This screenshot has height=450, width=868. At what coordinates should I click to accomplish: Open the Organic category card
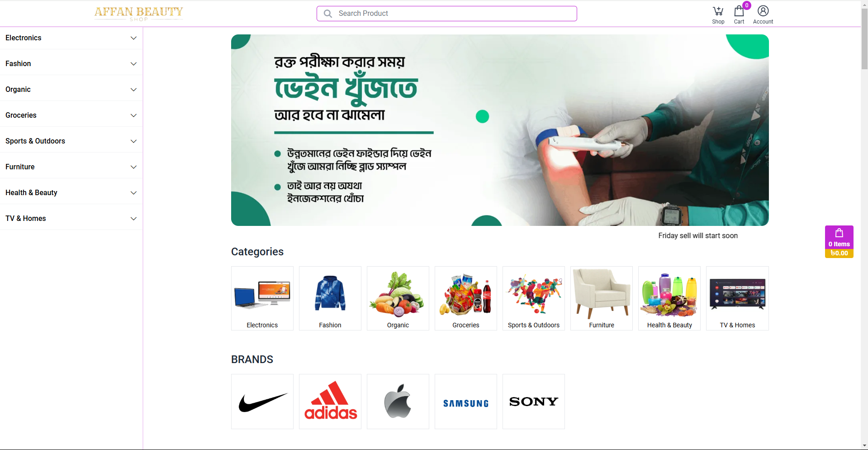(x=398, y=298)
